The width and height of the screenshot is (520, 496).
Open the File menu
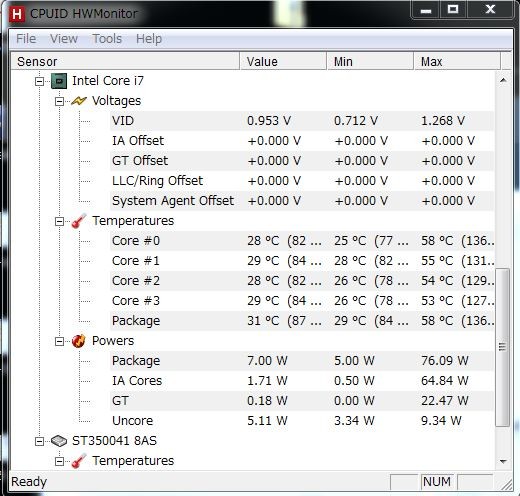(x=26, y=39)
